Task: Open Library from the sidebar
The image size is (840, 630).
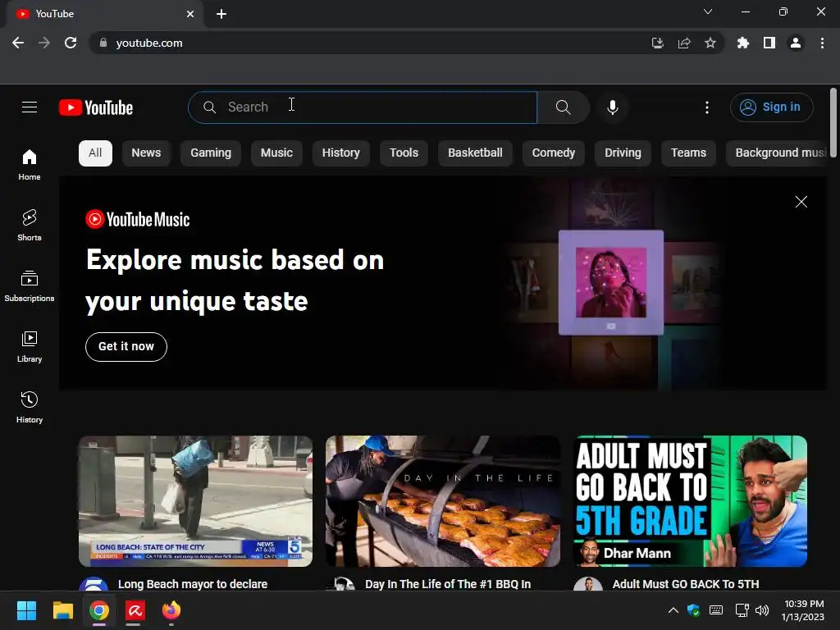Action: click(x=30, y=347)
